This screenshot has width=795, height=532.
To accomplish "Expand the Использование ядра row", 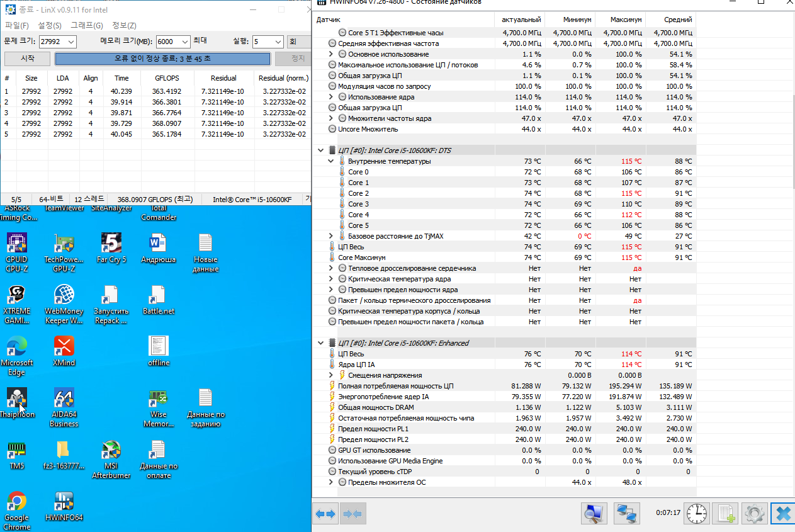I will 331,97.
